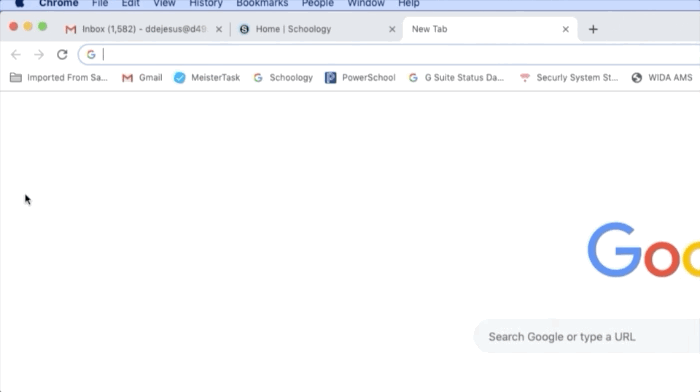Open the MeisterTask bookmark
This screenshot has width=700, height=392.
point(207,78)
